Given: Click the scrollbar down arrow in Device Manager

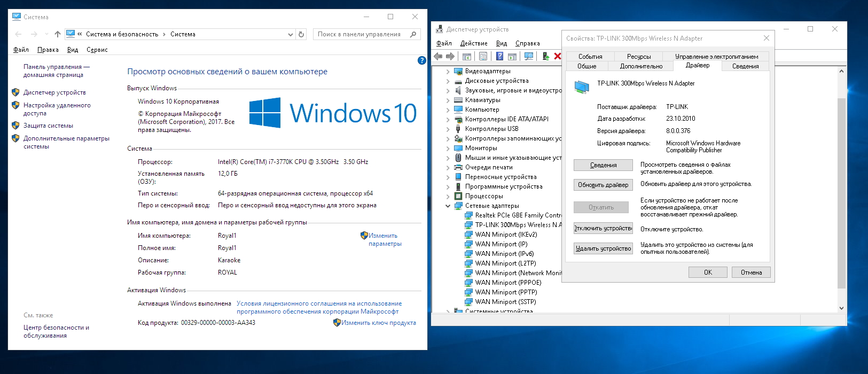Looking at the screenshot, I should click(x=842, y=308).
